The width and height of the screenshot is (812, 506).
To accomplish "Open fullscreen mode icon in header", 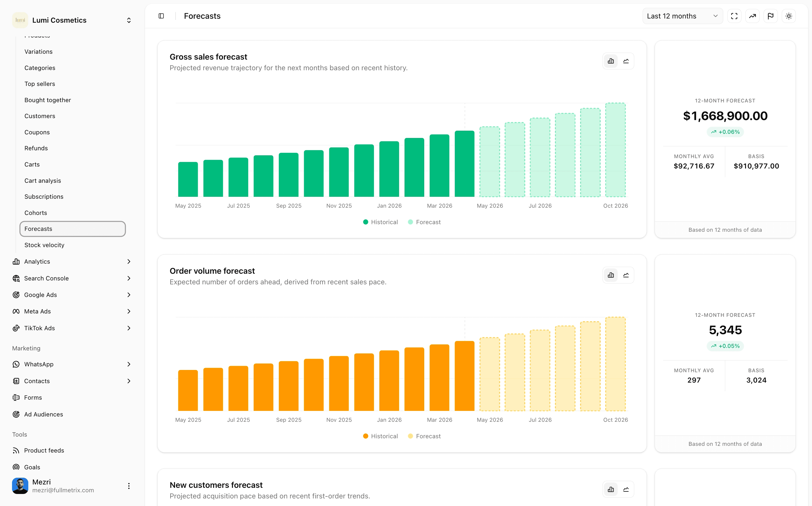I will pyautogui.click(x=734, y=16).
